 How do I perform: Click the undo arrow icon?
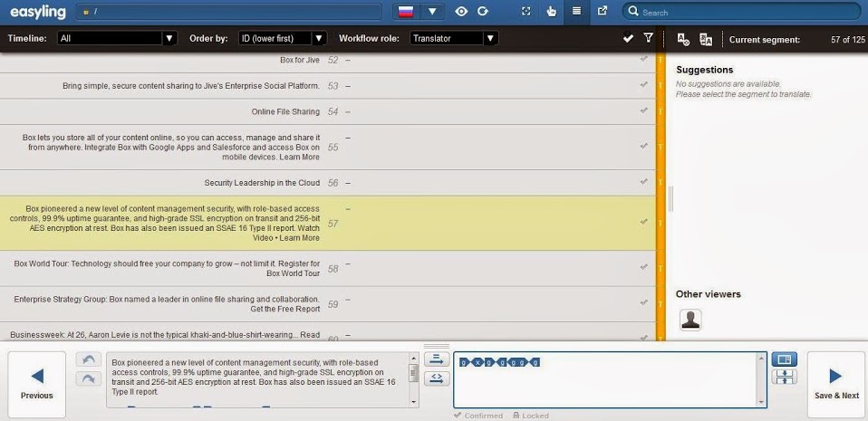point(89,359)
